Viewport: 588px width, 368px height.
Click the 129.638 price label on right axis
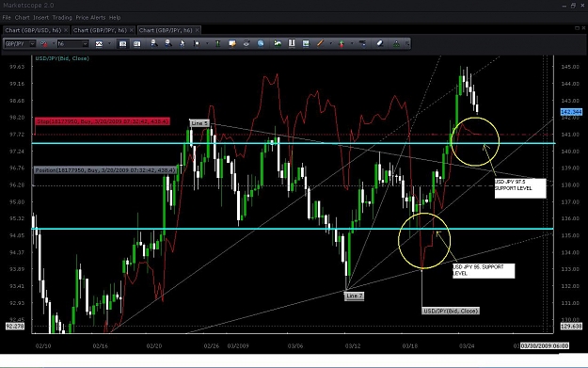[571, 327]
